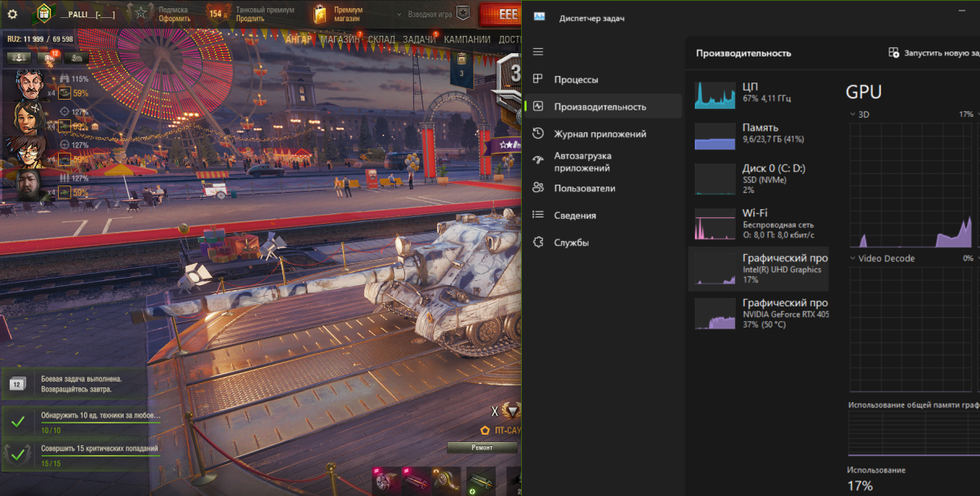Click the Службы puzzle icon
The width and height of the screenshot is (980, 496).
click(x=537, y=242)
